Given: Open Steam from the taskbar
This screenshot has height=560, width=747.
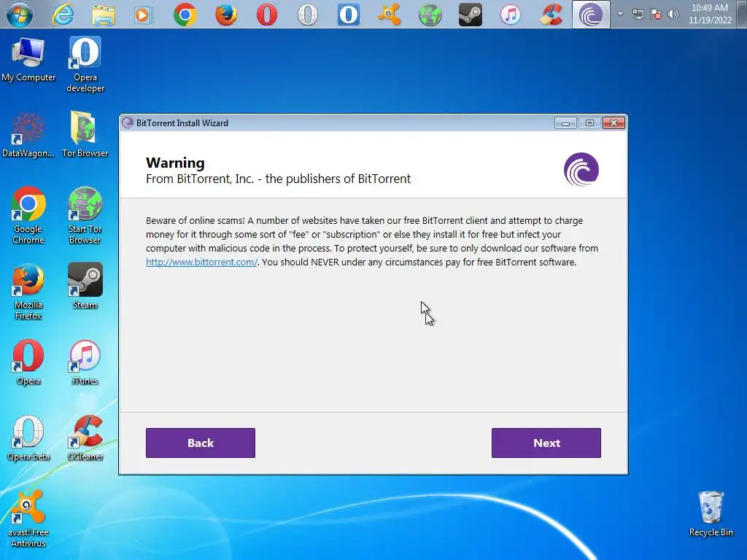Looking at the screenshot, I should (x=471, y=15).
